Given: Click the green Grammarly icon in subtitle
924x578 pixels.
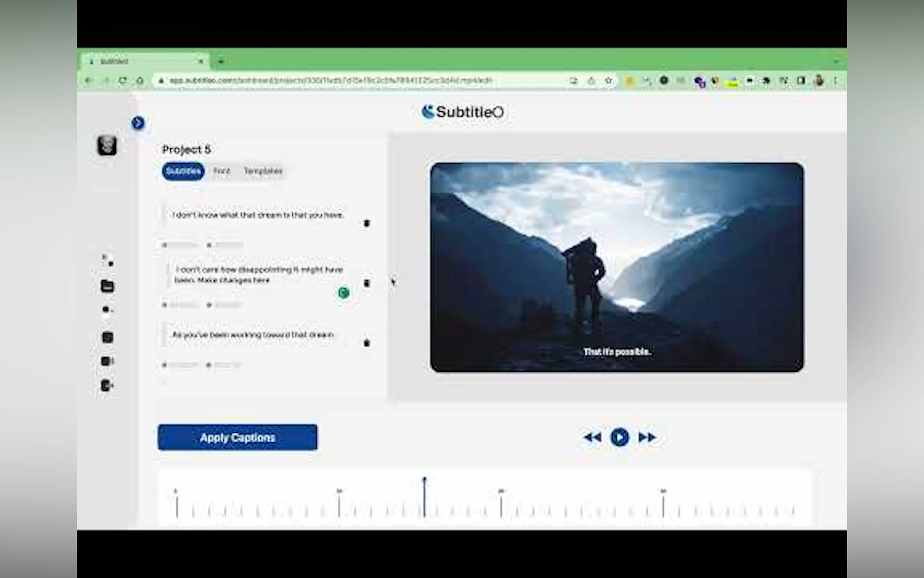Looking at the screenshot, I should click(343, 293).
